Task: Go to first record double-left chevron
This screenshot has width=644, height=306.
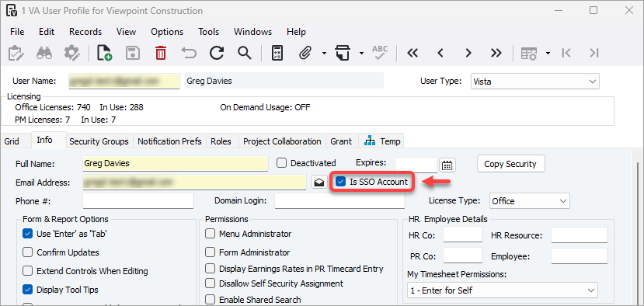Action: pos(413,53)
